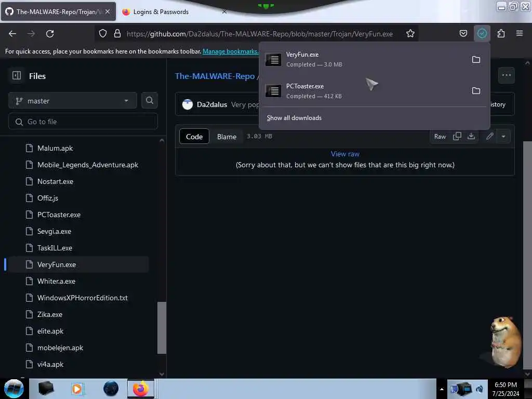The image size is (532, 399).
Task: Open the tracking protection shield icon
Action: (103, 33)
